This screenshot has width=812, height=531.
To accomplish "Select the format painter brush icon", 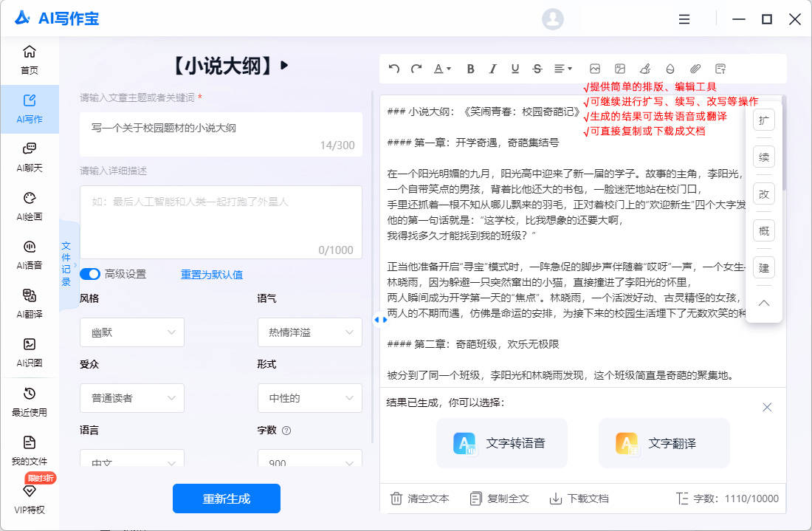I will pos(644,68).
